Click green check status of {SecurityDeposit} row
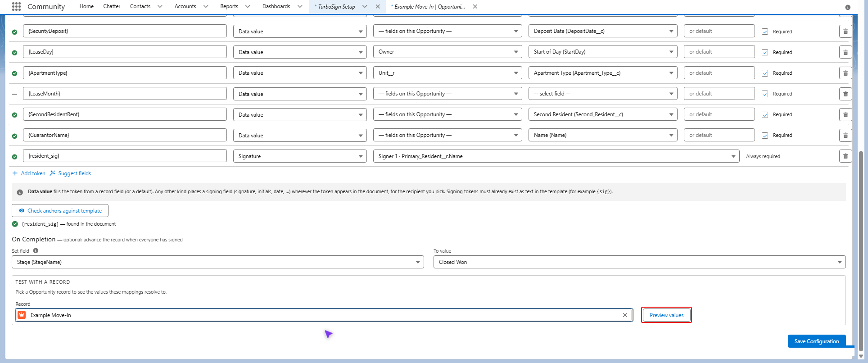 click(x=14, y=32)
